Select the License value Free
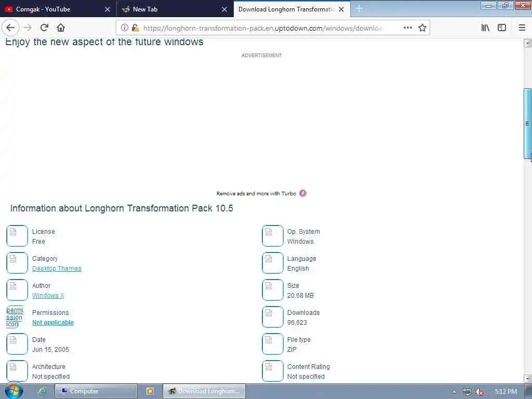The image size is (532, 399). pos(38,242)
